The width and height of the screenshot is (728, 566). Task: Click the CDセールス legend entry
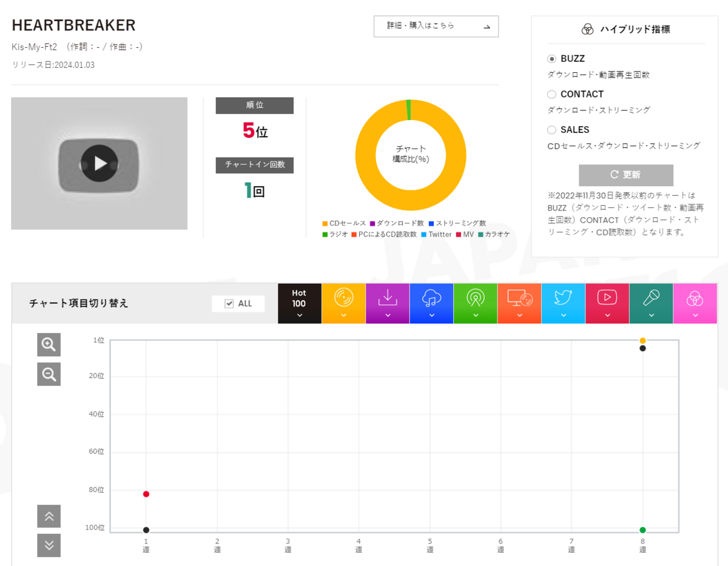point(344,223)
